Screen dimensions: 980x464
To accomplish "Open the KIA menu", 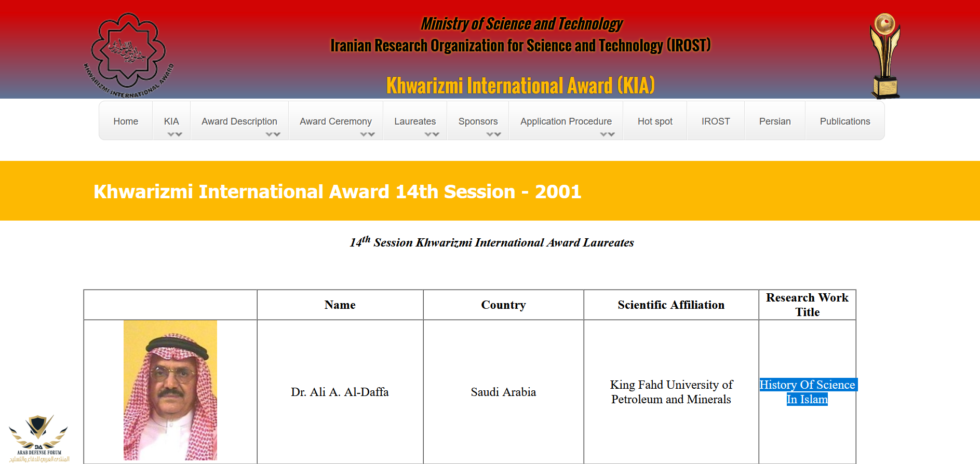I will (171, 121).
